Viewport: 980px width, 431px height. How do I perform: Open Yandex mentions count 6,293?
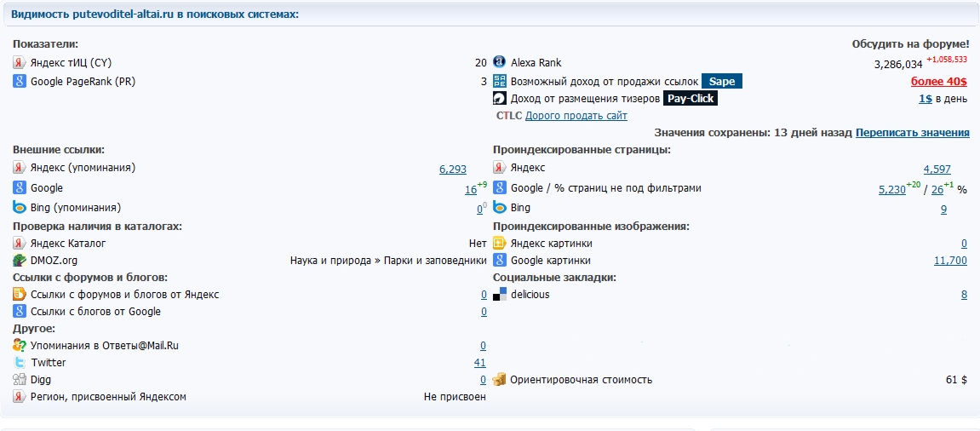point(452,170)
